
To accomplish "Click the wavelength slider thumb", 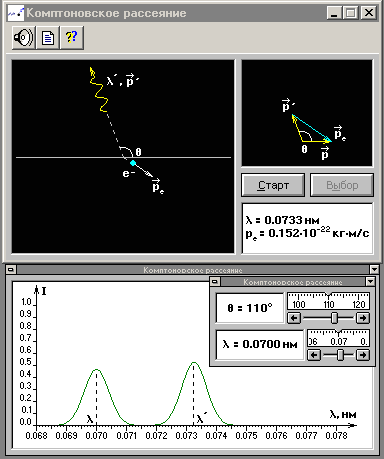I will click(x=340, y=355).
